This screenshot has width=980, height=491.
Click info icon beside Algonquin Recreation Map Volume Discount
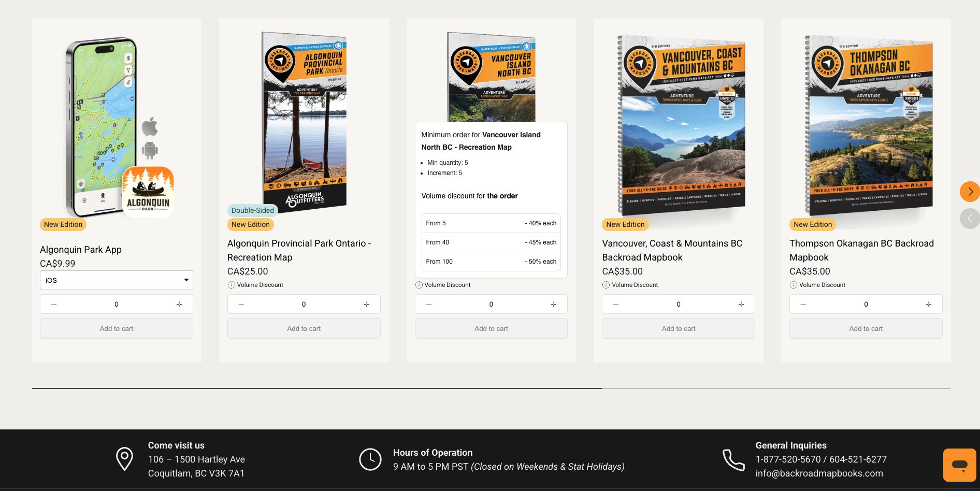point(231,285)
